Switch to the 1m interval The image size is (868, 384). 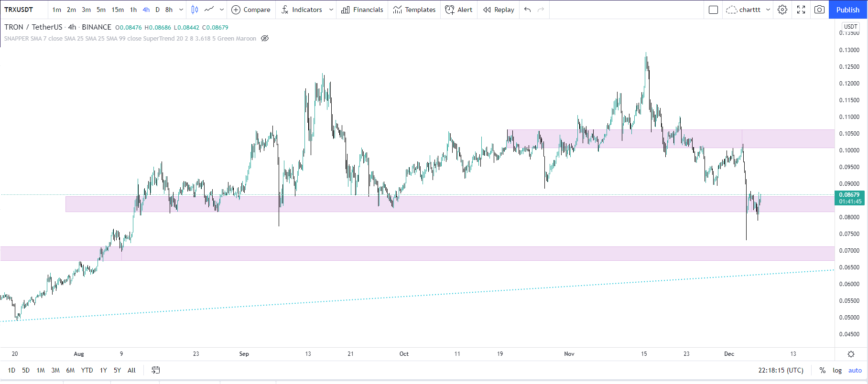coord(57,10)
